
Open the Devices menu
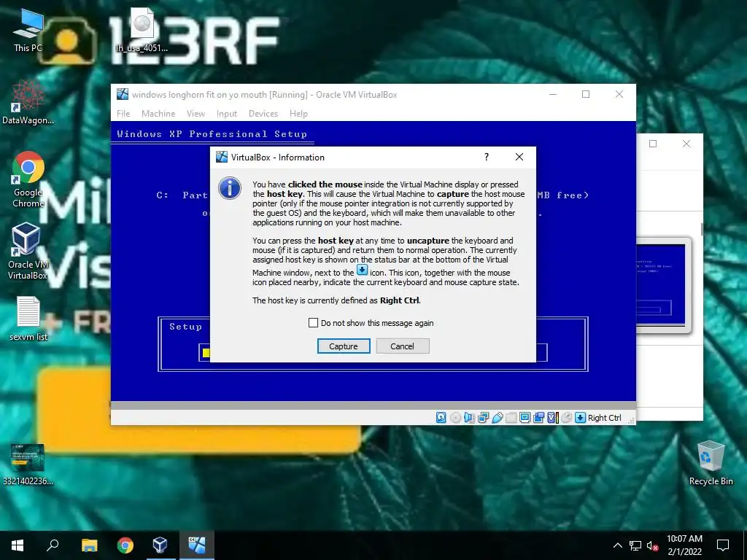click(x=263, y=113)
